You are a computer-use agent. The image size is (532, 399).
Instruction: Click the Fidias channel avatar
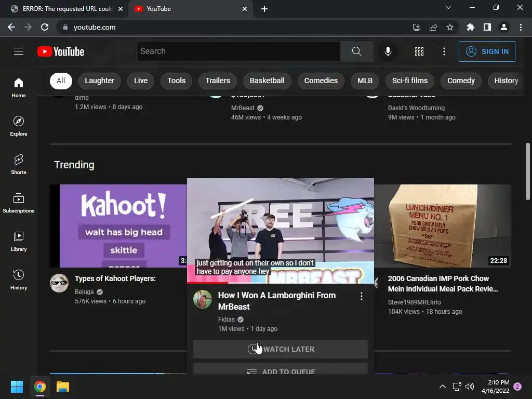click(203, 299)
